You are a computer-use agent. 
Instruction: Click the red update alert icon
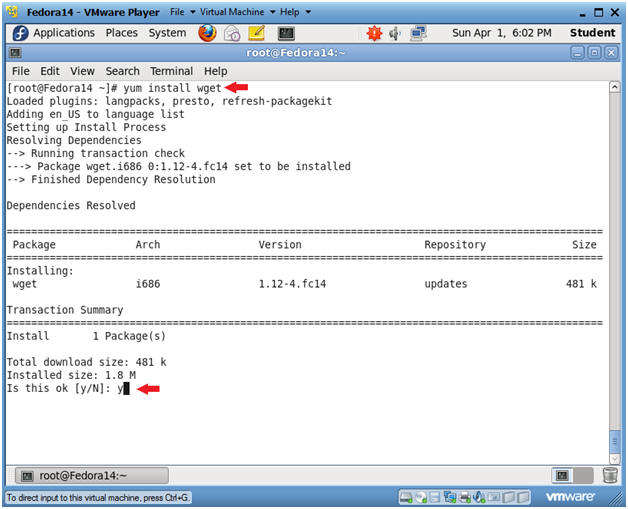pyautogui.click(x=374, y=33)
